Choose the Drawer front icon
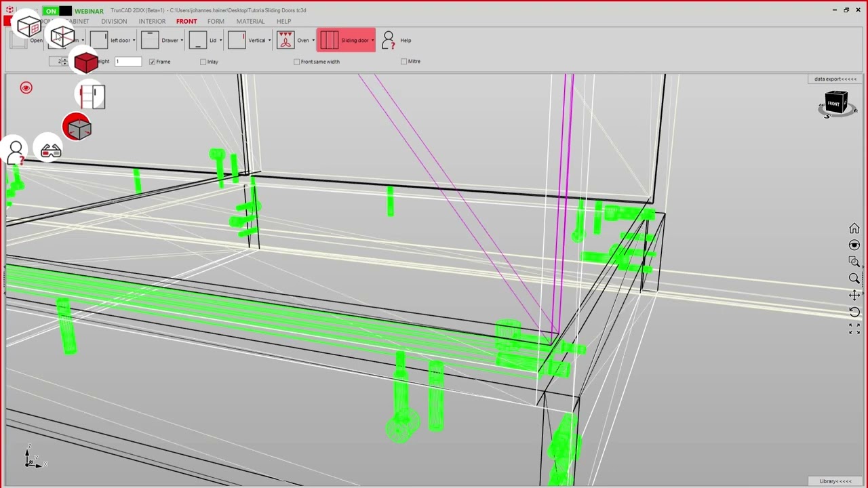868x488 pixels. [x=150, y=40]
